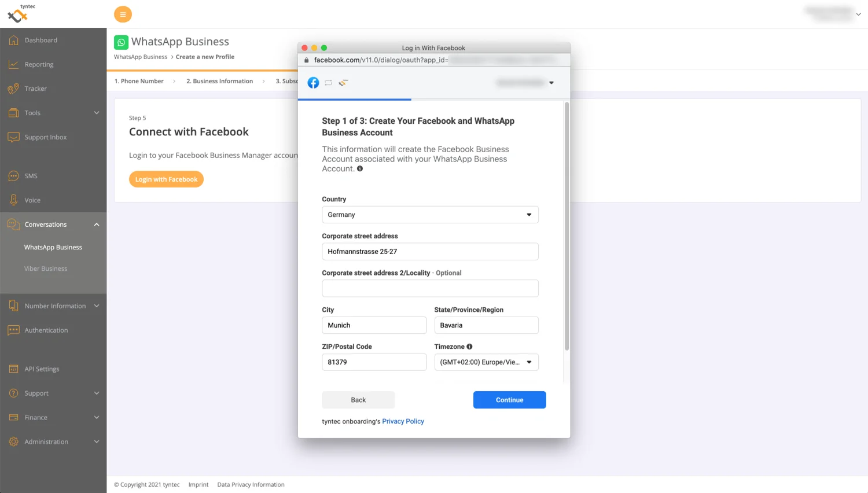Go to the 2. Business Information step
Image resolution: width=868 pixels, height=493 pixels.
point(220,82)
